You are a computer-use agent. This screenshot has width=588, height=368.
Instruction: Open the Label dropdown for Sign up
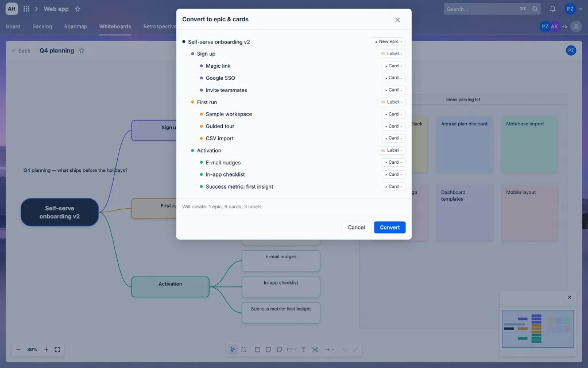(392, 53)
